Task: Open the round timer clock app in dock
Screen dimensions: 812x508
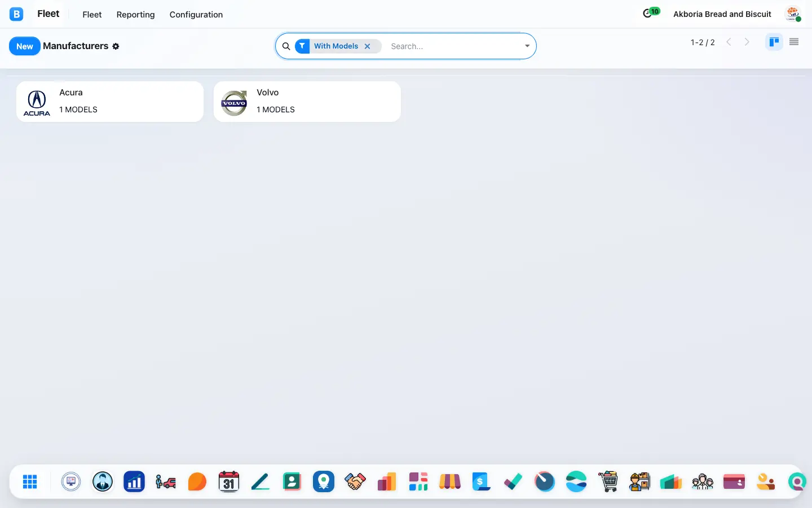Action: 545,481
